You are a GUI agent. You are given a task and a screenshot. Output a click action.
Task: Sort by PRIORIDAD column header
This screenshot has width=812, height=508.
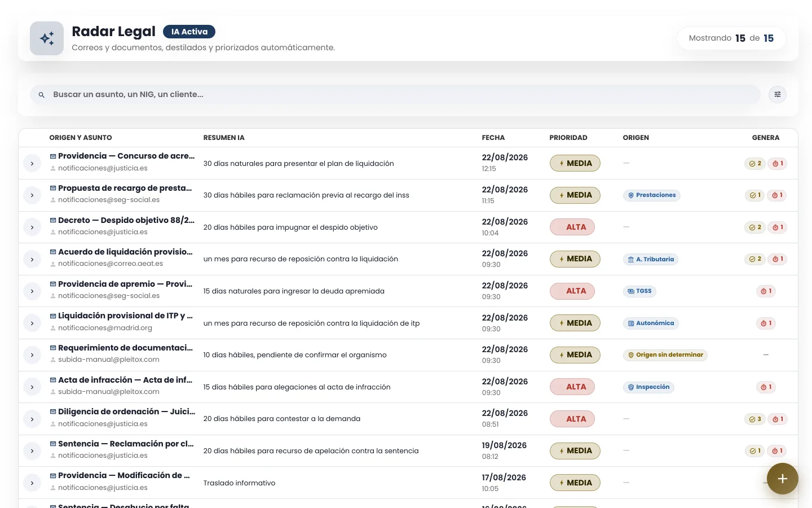[x=568, y=138]
